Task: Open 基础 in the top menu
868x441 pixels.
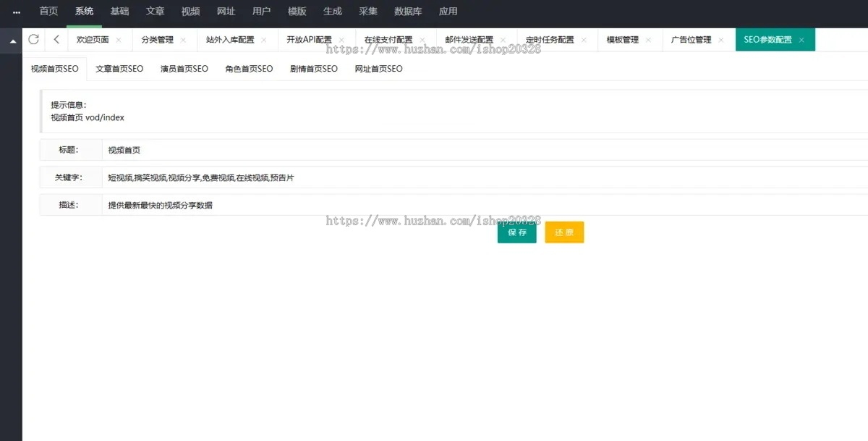Action: tap(119, 12)
